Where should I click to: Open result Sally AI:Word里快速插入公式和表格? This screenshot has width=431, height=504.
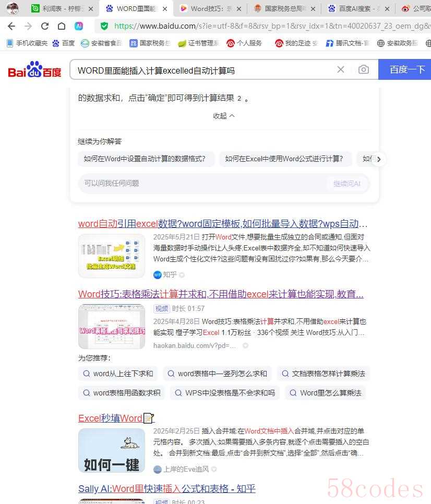(167, 488)
